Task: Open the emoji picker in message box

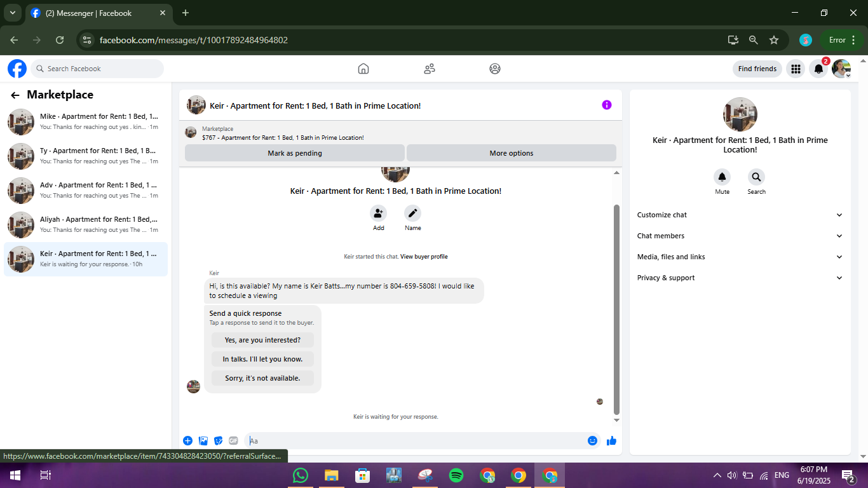Action: pyautogui.click(x=592, y=440)
